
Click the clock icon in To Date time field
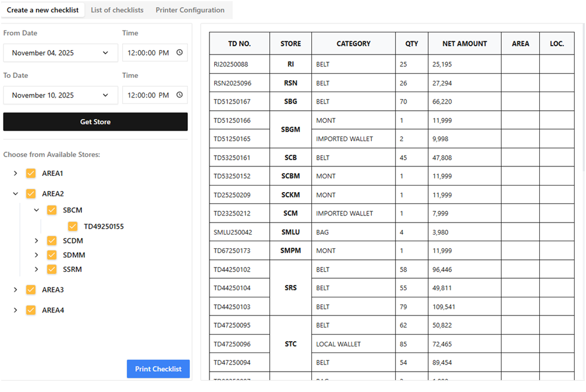[179, 95]
